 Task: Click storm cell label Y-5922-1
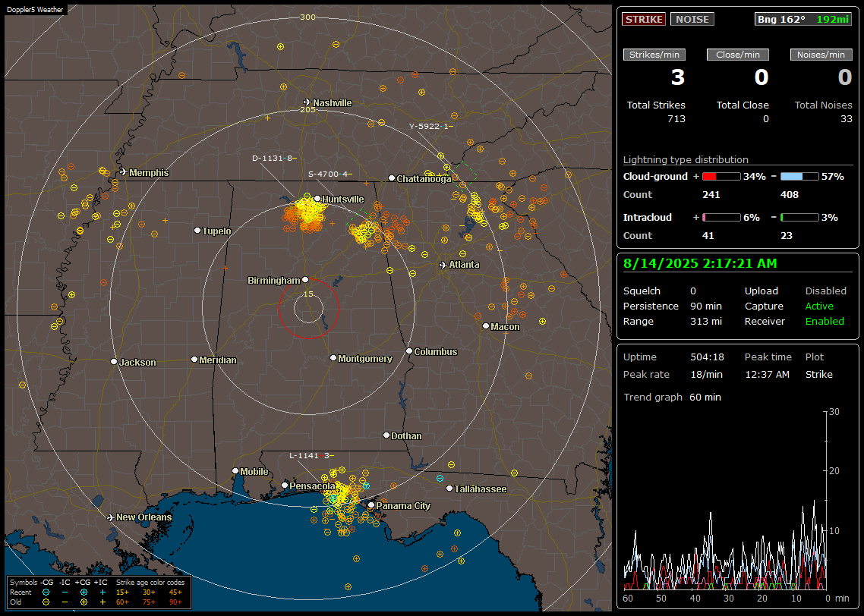pos(430,126)
